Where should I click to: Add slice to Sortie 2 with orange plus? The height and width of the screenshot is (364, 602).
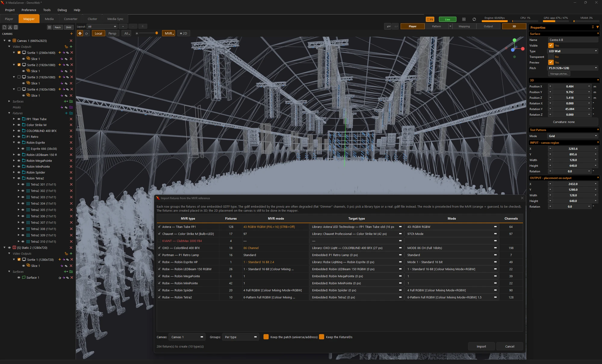click(60, 65)
